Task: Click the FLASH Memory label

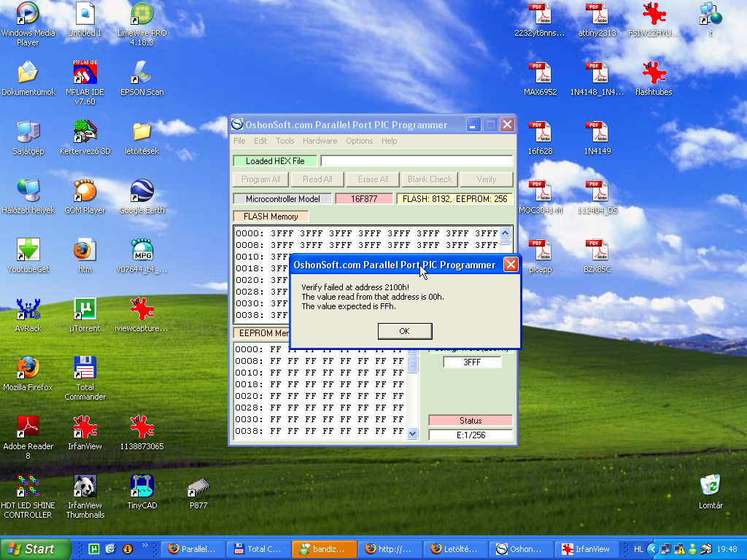Action: point(271,217)
